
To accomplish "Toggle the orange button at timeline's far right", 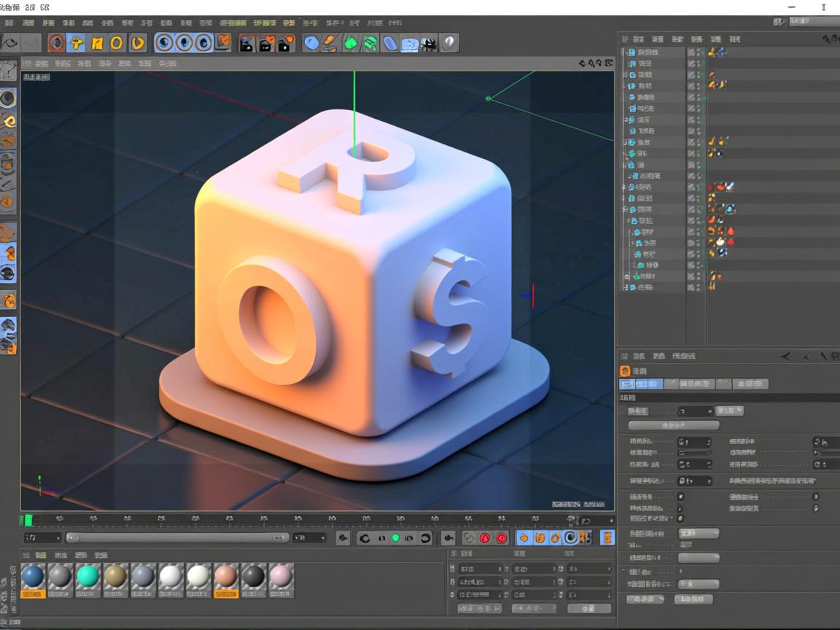I will (x=607, y=538).
